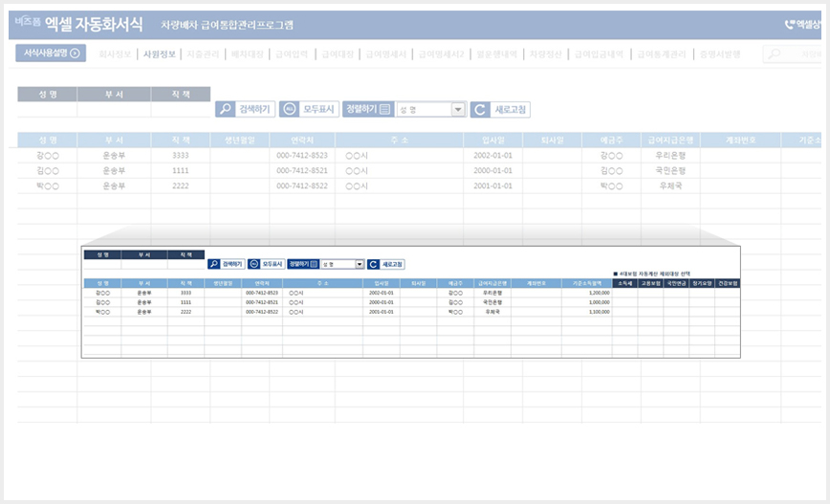Screen dimensions: 830x504
Task: Switch to the 급여입금내역 tab
Action: pos(599,54)
